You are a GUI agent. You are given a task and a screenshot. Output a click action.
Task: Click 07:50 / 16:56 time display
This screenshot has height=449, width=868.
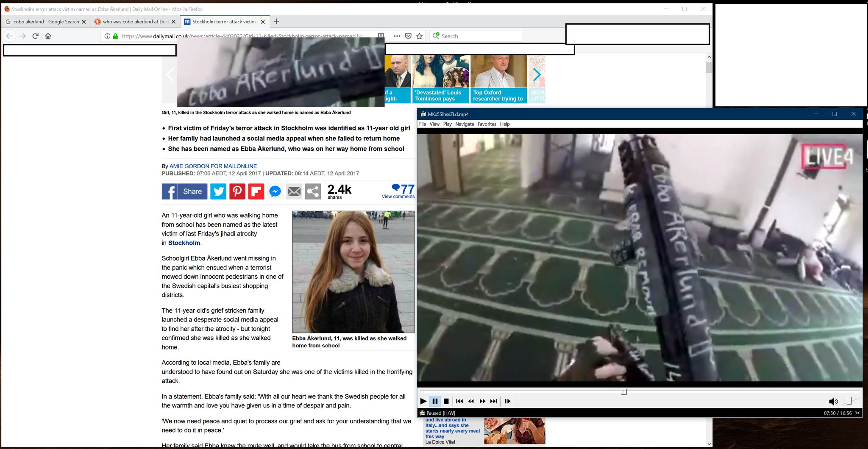click(x=837, y=413)
